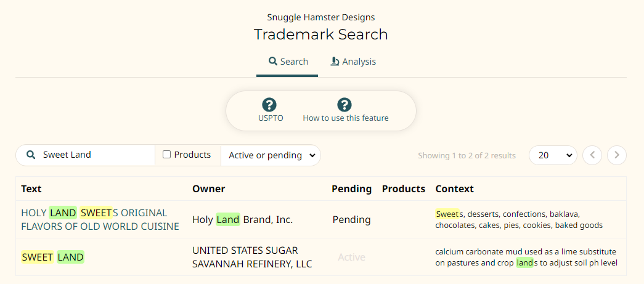Click the Pending column header
This screenshot has height=284, width=644.
point(351,189)
